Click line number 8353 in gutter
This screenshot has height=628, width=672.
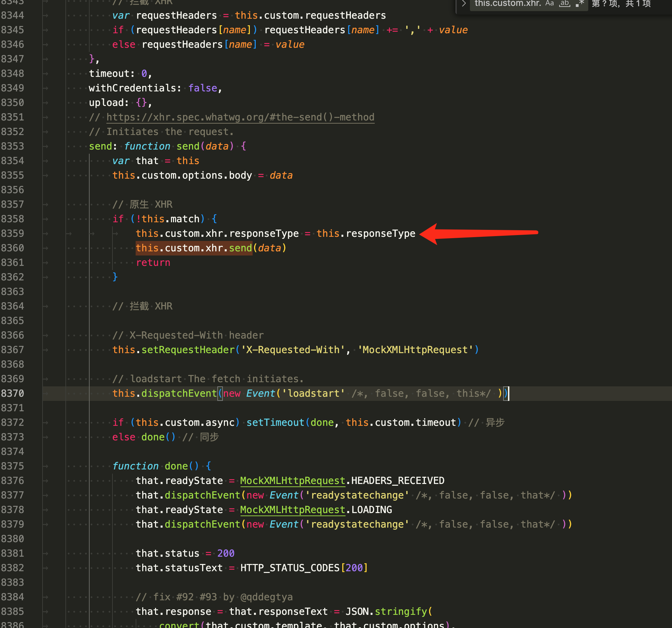tap(12, 146)
